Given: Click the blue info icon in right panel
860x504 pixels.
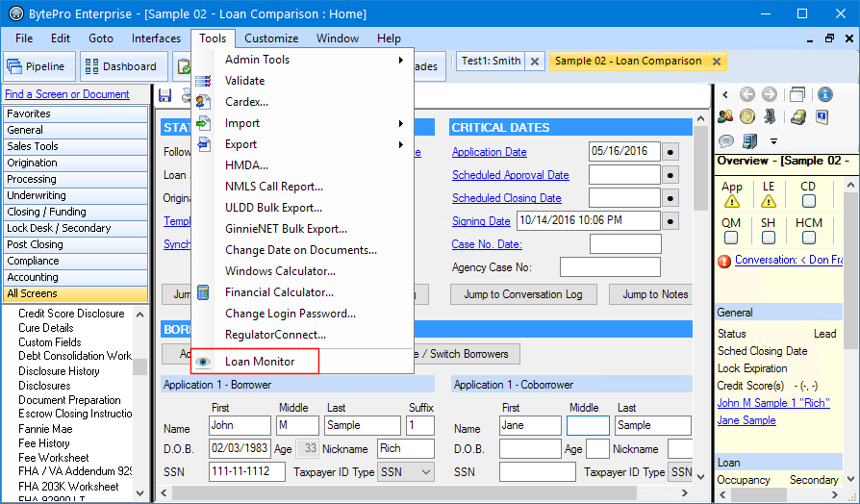Looking at the screenshot, I should pyautogui.click(x=825, y=95).
